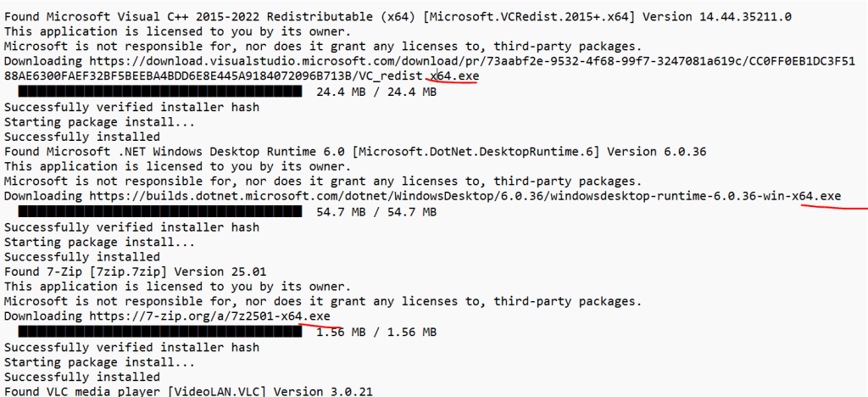Select the [Microsoft.DotNet.DesktopRuntime.6] package ID

[498, 152]
